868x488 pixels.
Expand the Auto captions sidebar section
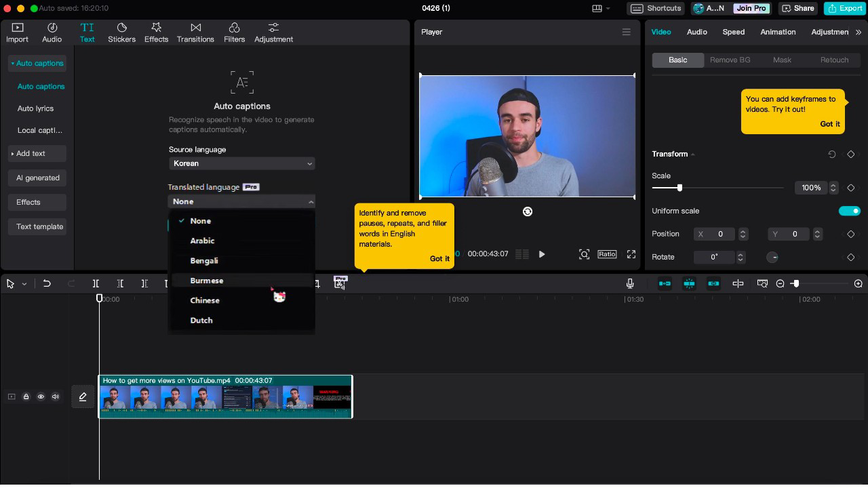(x=37, y=63)
